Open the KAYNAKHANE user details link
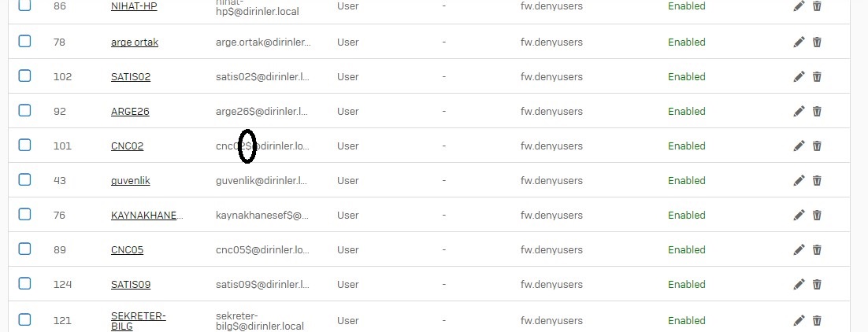 [147, 216]
